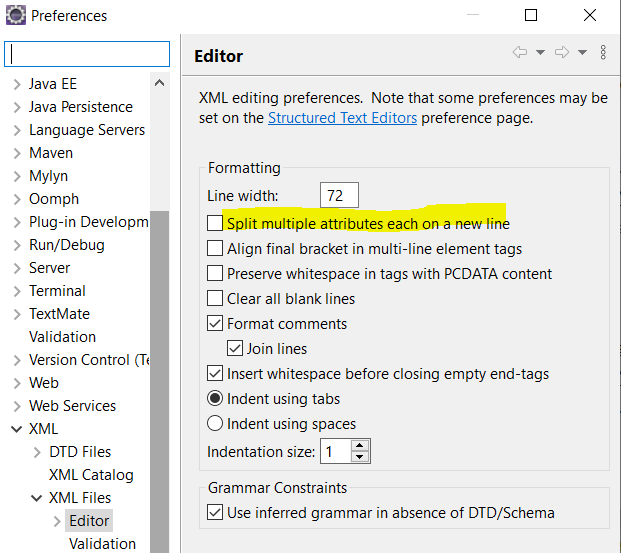Viewport: 621px width, 553px height.
Task: Open the three-dot view menu icon
Action: click(603, 52)
